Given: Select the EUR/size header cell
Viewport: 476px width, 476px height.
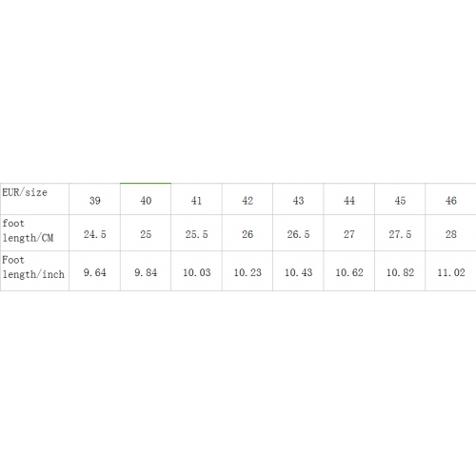Looking at the screenshot, I should [34, 199].
